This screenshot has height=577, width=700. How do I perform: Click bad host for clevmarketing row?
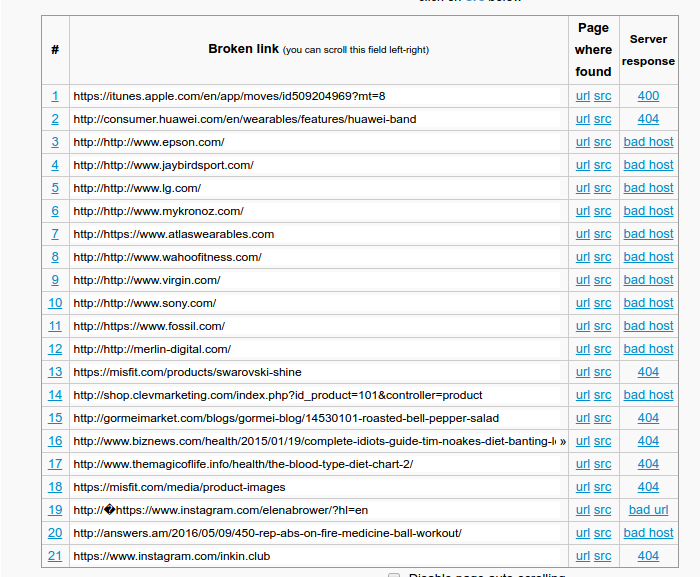point(648,395)
